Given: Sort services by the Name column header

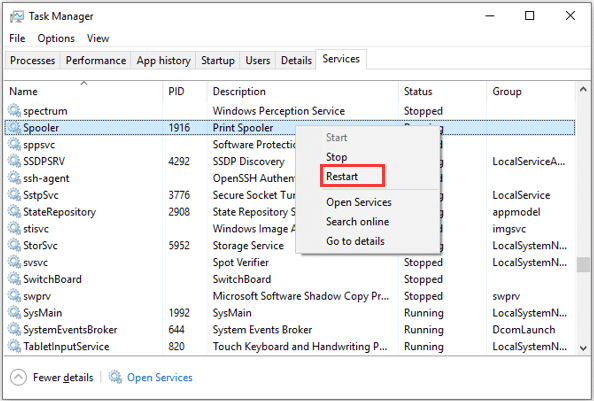Looking at the screenshot, I should (23, 91).
